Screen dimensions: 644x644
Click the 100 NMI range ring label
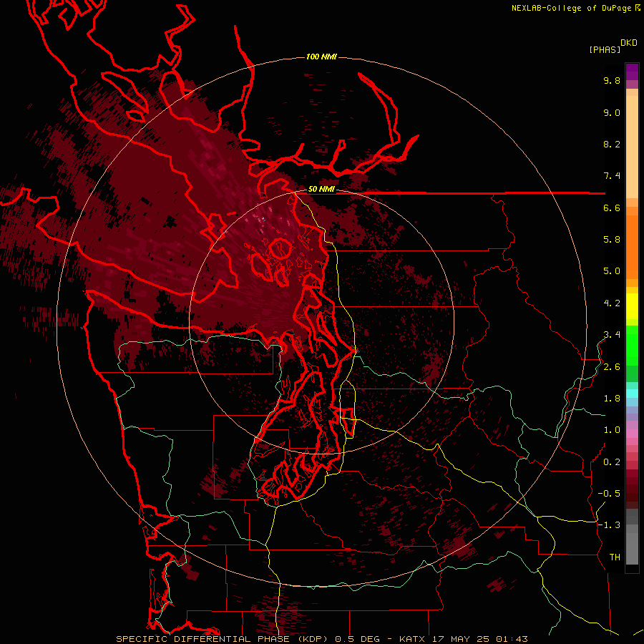[321, 57]
